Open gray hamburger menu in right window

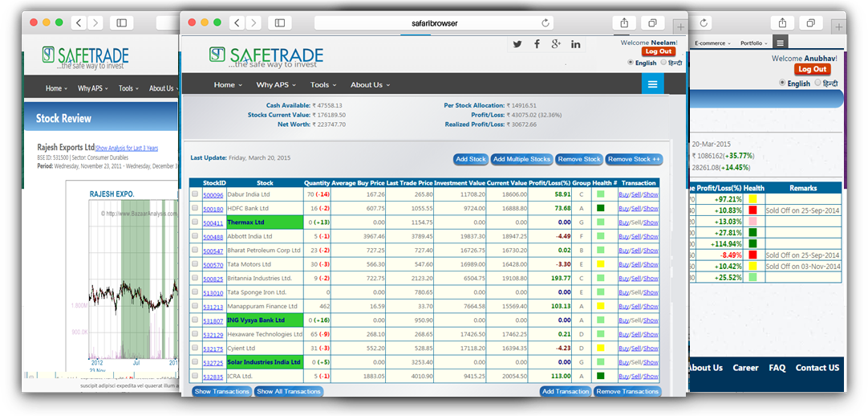click(780, 43)
